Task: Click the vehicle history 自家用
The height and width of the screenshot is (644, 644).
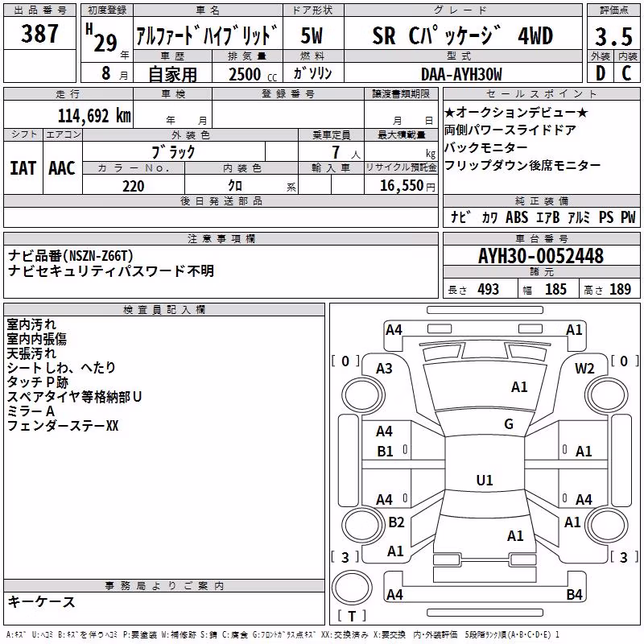Action: [x=172, y=74]
